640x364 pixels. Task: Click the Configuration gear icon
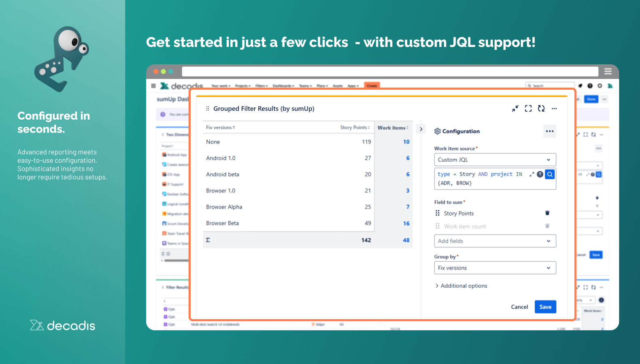[437, 131]
